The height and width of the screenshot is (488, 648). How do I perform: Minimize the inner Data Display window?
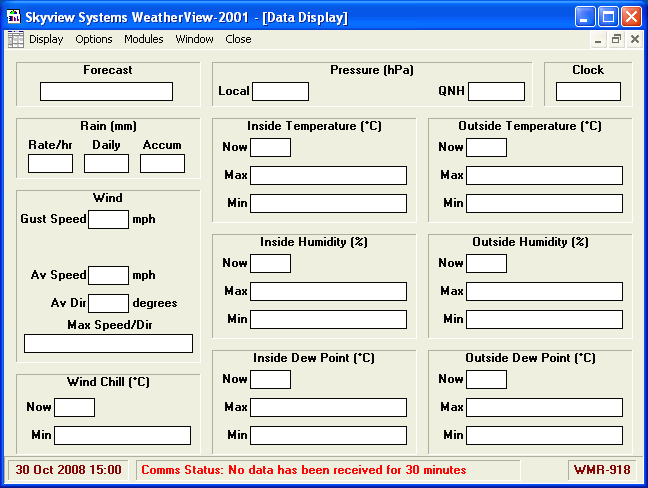point(598,40)
